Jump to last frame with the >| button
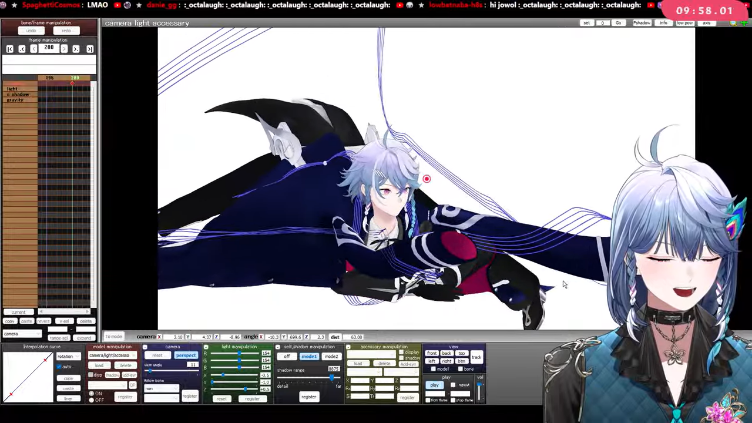The image size is (752, 423). (90, 49)
